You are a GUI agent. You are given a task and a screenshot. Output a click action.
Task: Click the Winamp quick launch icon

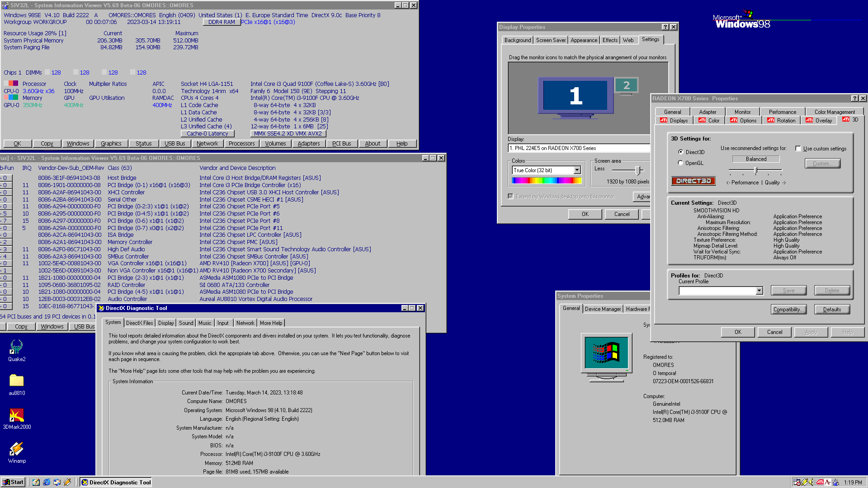pos(67,482)
